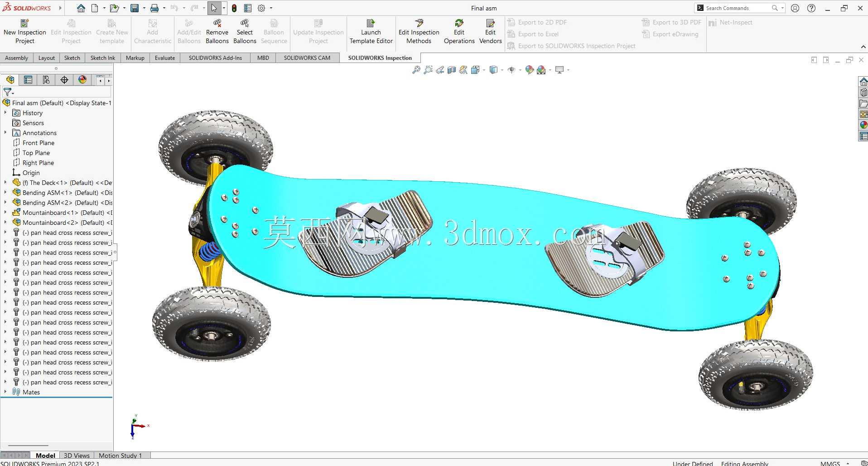
Task: Collapse the CommandManager ribbon chevron
Action: coord(863,47)
